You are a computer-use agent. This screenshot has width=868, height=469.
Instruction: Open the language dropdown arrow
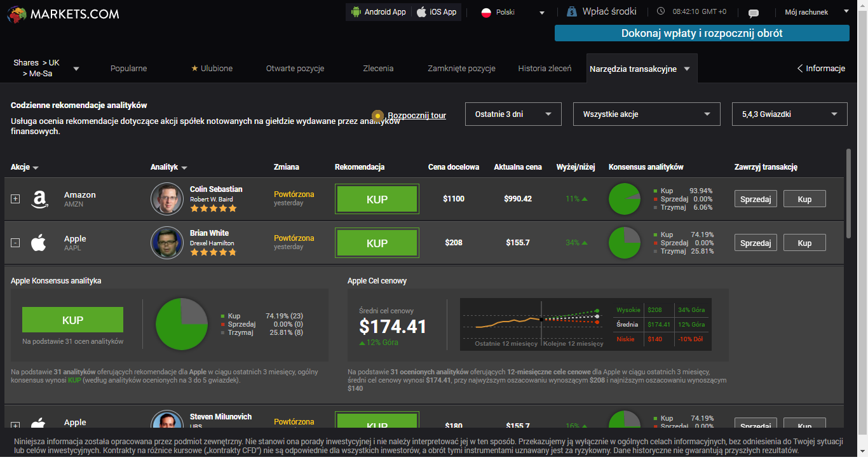point(542,13)
